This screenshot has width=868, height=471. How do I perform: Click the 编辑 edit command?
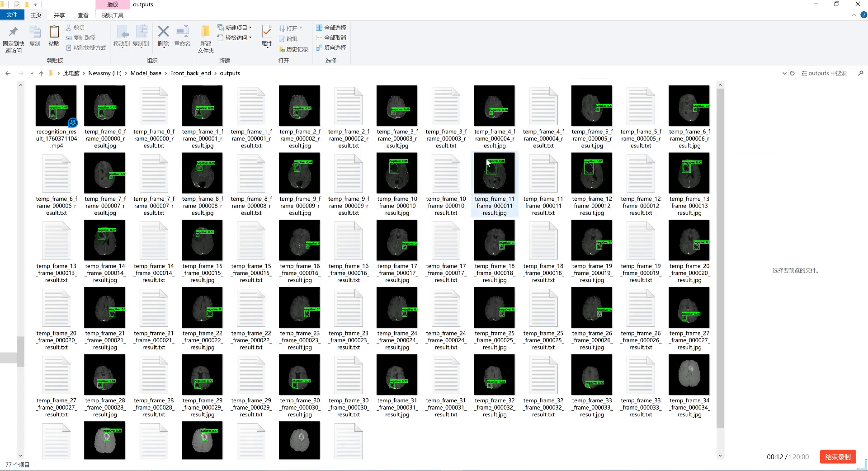point(288,39)
